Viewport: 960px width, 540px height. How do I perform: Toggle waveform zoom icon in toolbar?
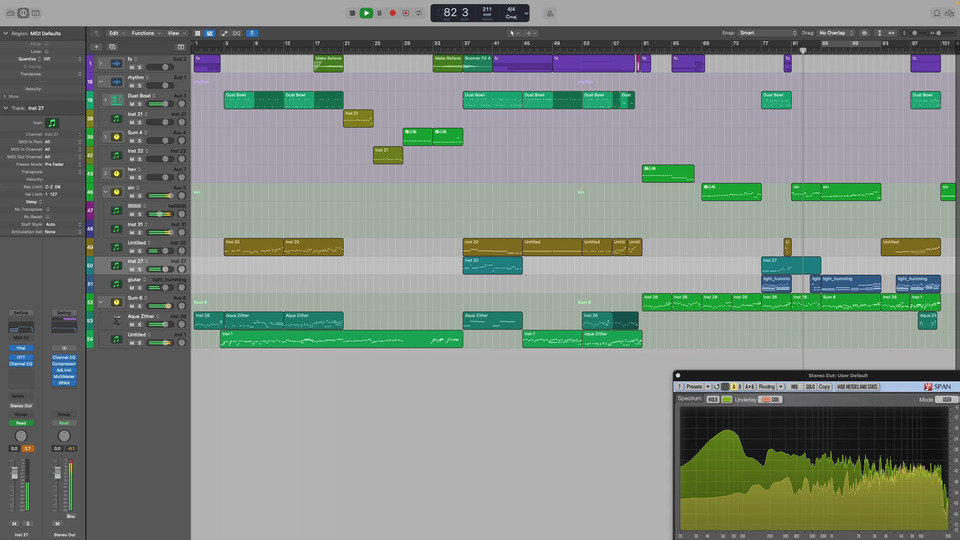(x=864, y=33)
